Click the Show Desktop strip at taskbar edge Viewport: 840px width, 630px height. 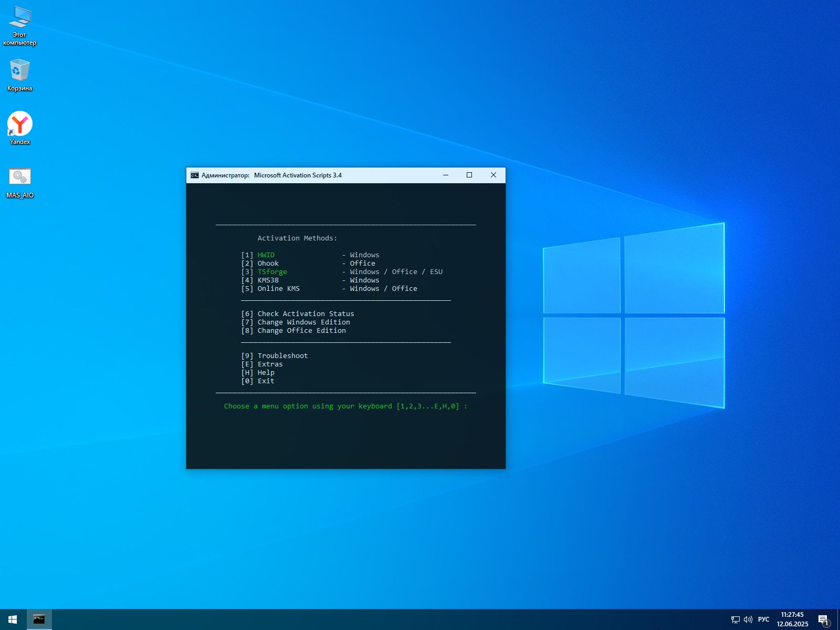coord(838,619)
